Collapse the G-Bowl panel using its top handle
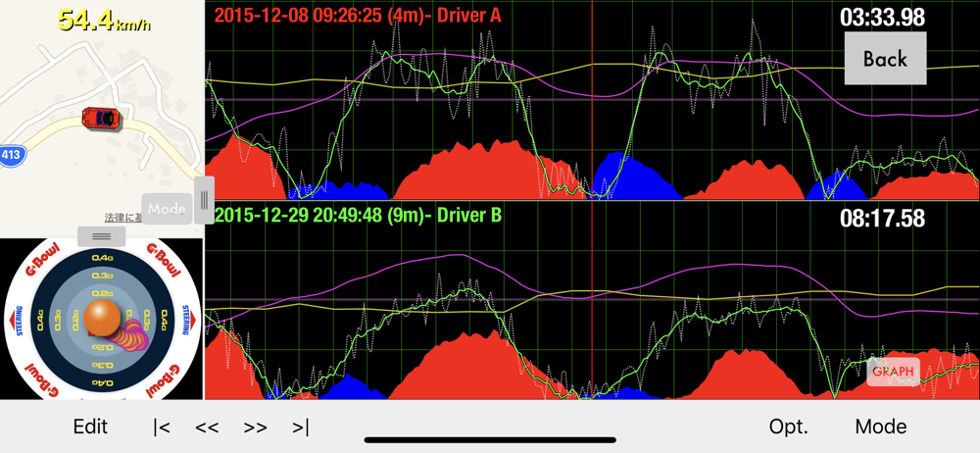Viewport: 980px width, 453px height. [101, 236]
